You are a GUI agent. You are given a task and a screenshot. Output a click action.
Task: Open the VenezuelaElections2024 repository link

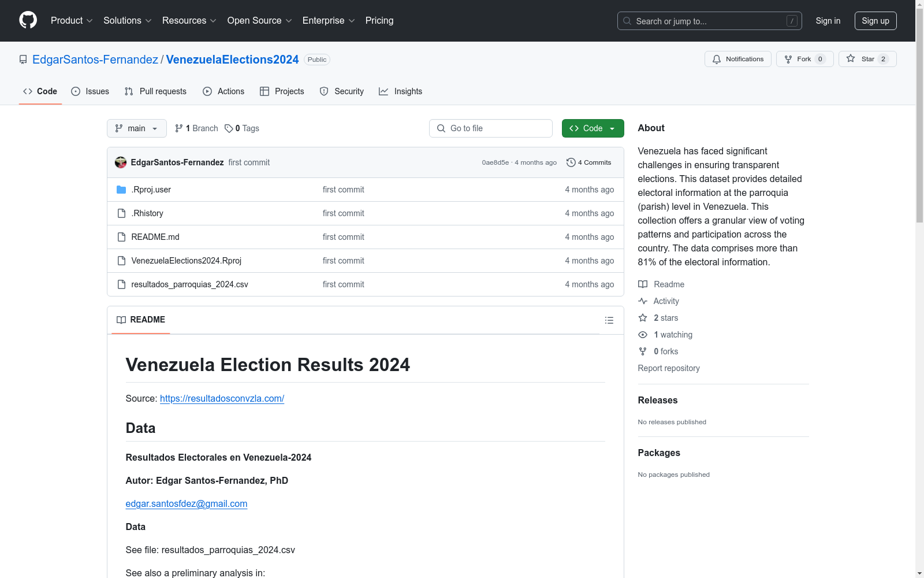click(x=232, y=60)
